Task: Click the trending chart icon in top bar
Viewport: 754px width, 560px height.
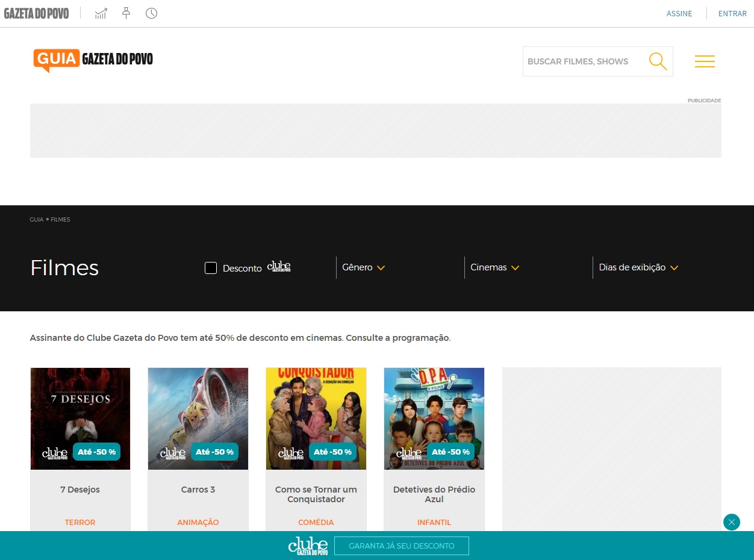Action: 101,13
